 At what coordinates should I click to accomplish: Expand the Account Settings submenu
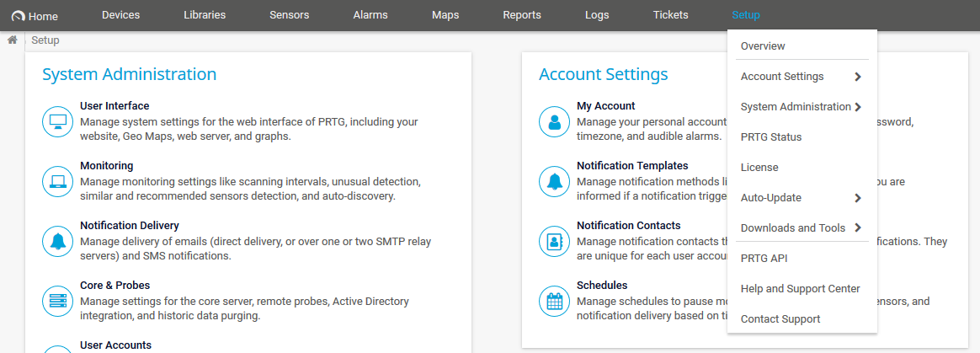(x=857, y=77)
